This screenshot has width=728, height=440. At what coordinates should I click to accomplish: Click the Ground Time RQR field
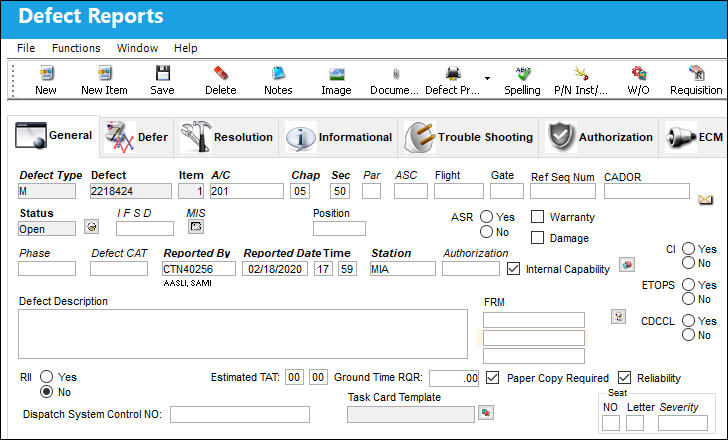click(454, 378)
